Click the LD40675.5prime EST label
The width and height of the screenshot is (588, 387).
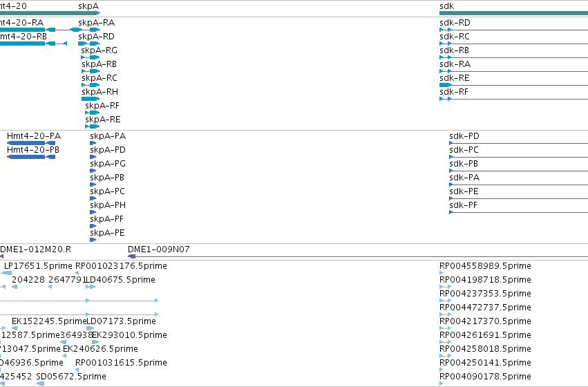pos(121,280)
